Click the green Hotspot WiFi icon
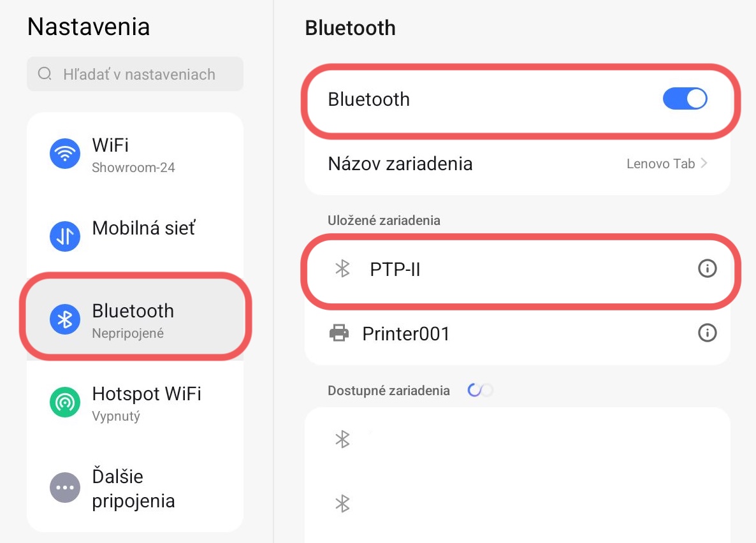This screenshot has width=756, height=543. tap(65, 402)
